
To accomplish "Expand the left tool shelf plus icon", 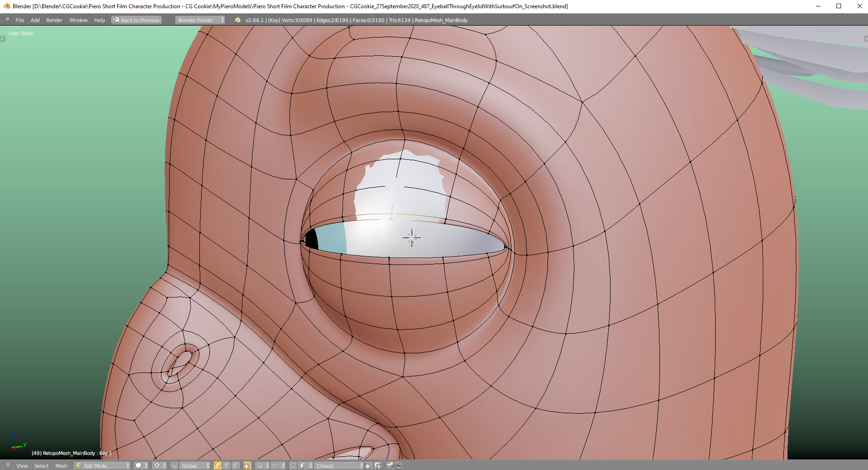I will click(2, 39).
